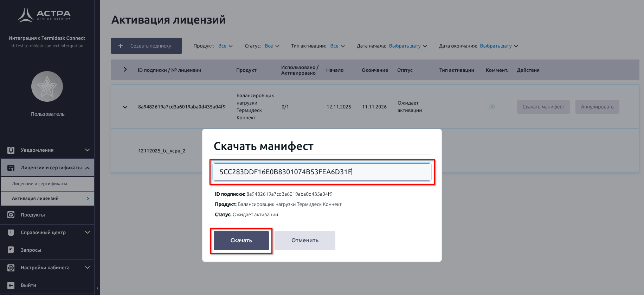
Task: Open the Status filter dropdown
Action: click(272, 46)
